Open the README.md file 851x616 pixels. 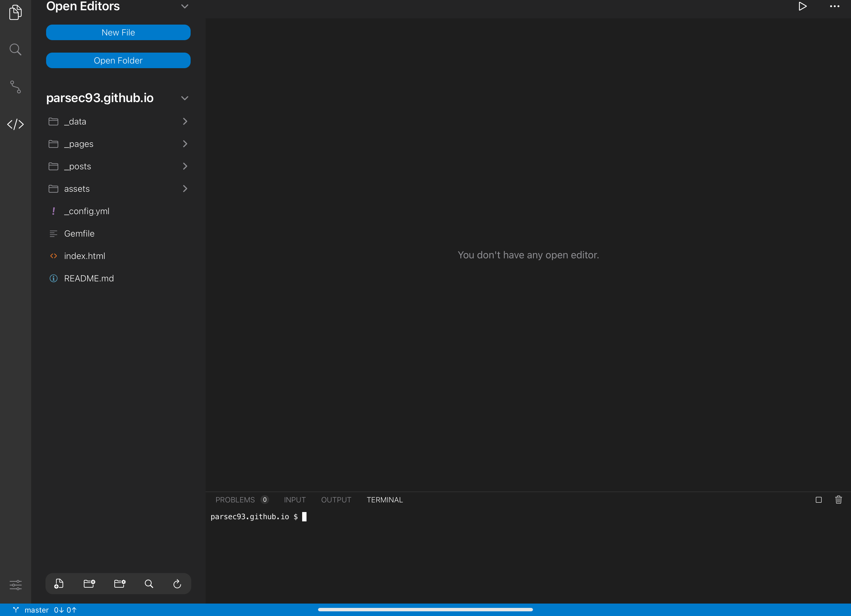tap(88, 278)
